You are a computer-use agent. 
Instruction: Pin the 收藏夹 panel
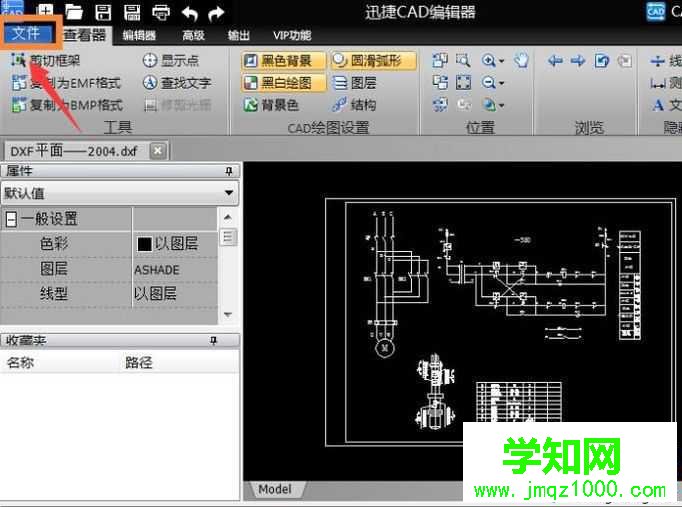coord(213,340)
